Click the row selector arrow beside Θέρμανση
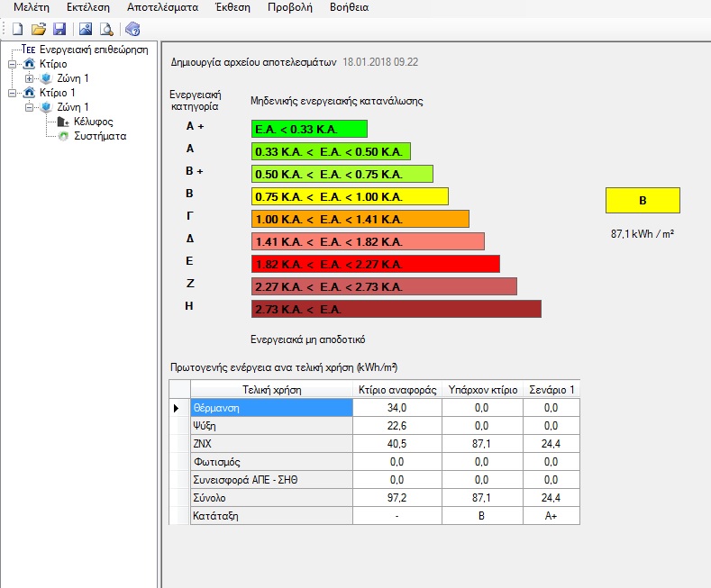The image size is (711, 588). tap(179, 408)
